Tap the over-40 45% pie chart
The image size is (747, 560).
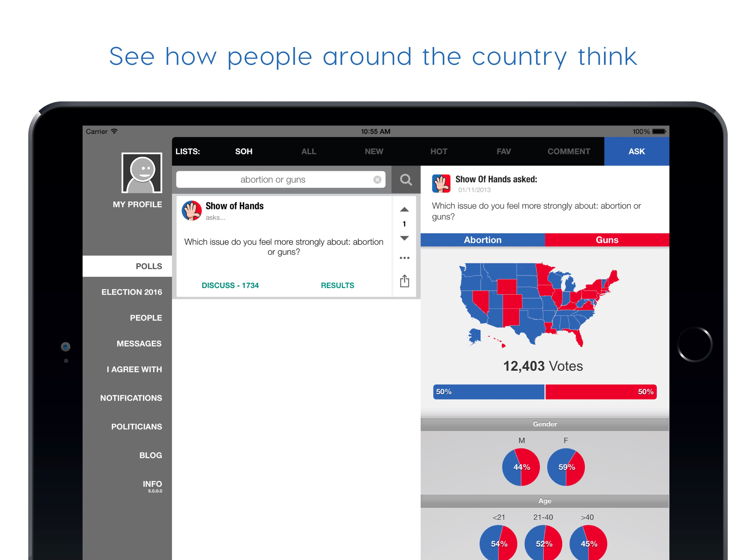(588, 543)
